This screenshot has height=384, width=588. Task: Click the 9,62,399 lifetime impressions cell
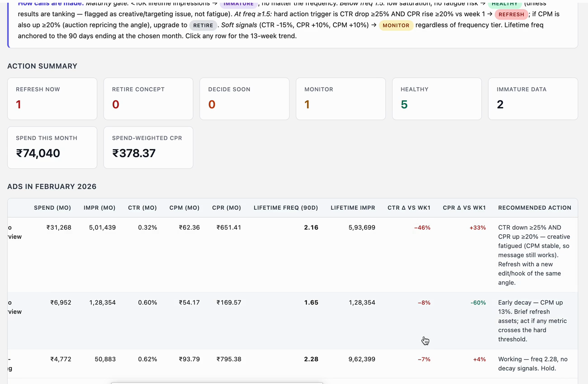pos(362,359)
